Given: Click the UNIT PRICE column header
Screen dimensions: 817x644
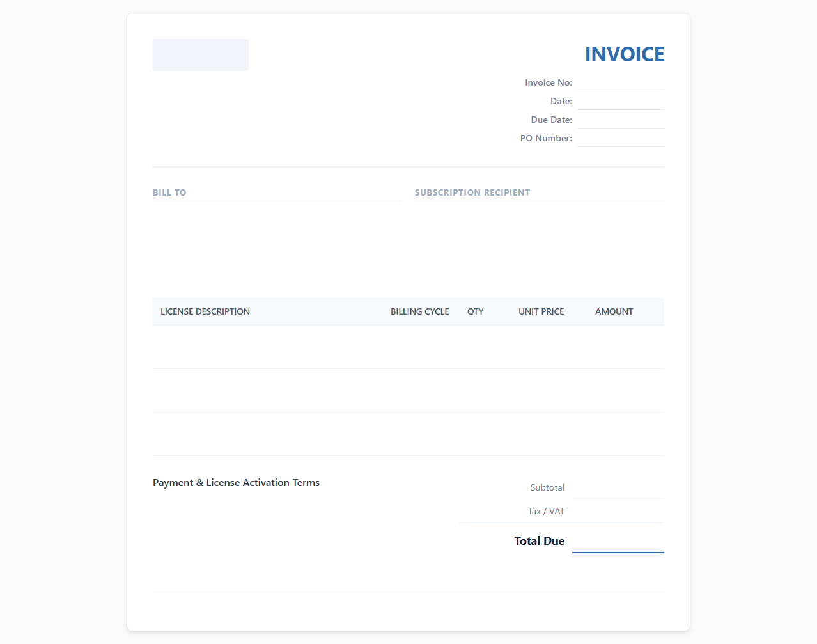Looking at the screenshot, I should tap(541, 311).
